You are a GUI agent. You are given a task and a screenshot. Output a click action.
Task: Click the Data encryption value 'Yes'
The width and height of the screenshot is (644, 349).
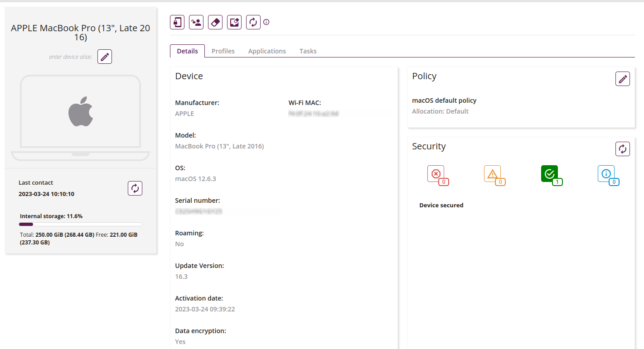click(x=180, y=342)
